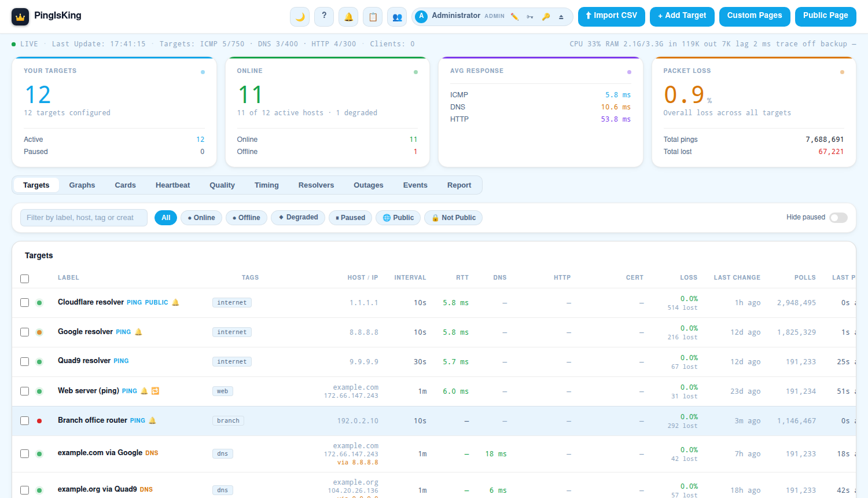Click the small grey key icon
Screen dimensions: 868x498
coord(530,17)
